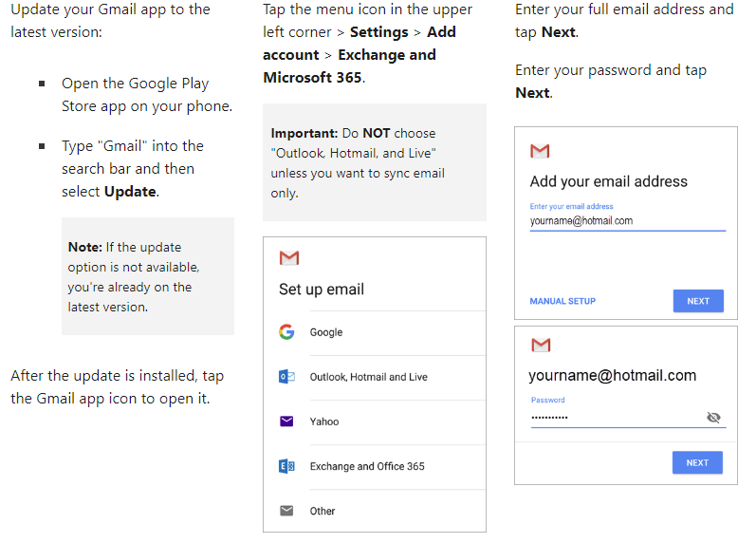Click the Gmail logo above Set up email
Screen dimensions: 756x543
(289, 258)
